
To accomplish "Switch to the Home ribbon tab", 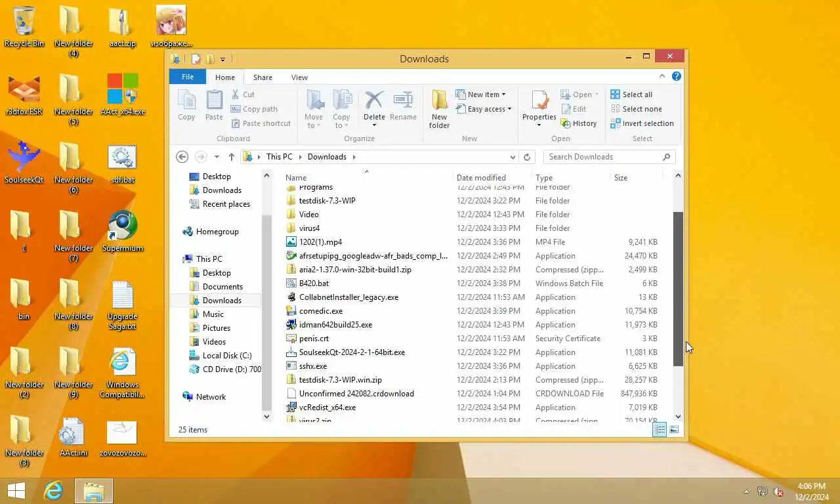I will pyautogui.click(x=225, y=77).
